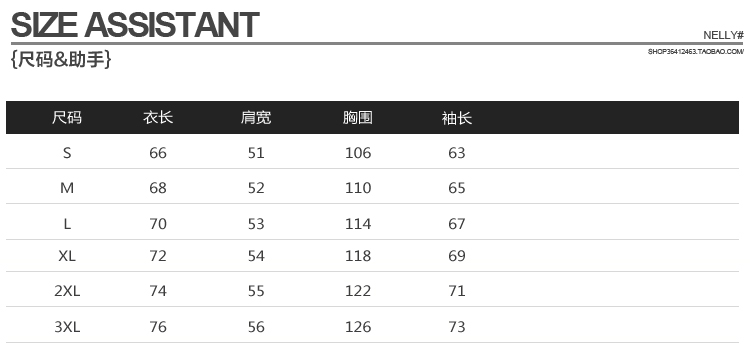
Task: Select the 肩宽 column header
Action: [x=256, y=118]
